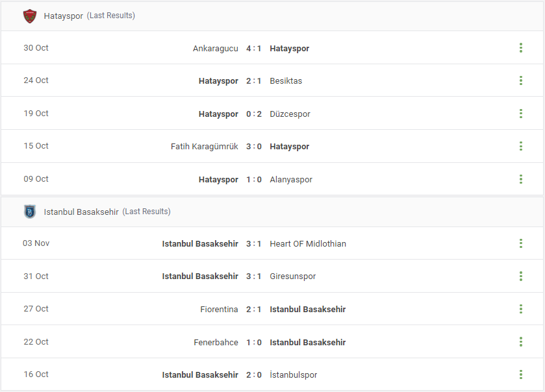Click the 16 Oct match date
545x392 pixels.
(36, 374)
